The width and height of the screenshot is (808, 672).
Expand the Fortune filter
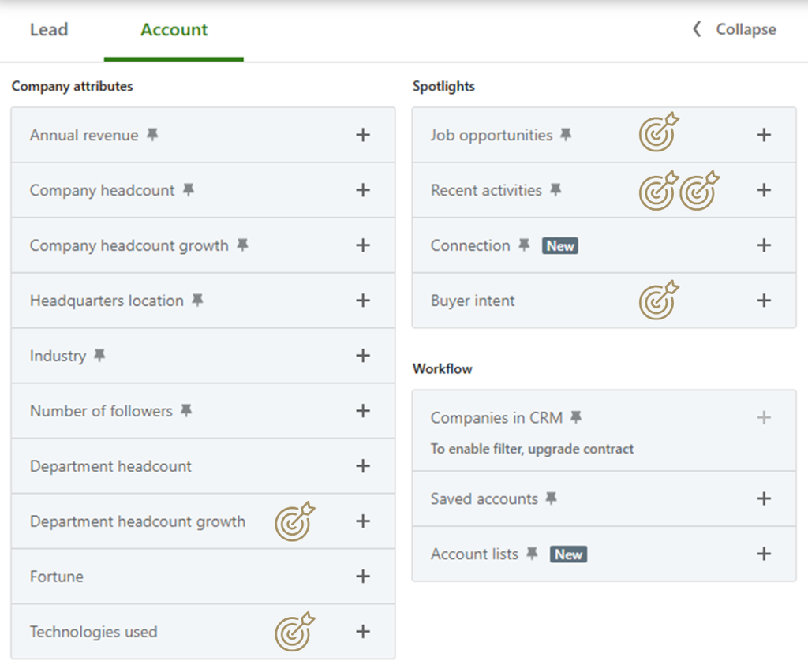(x=363, y=577)
